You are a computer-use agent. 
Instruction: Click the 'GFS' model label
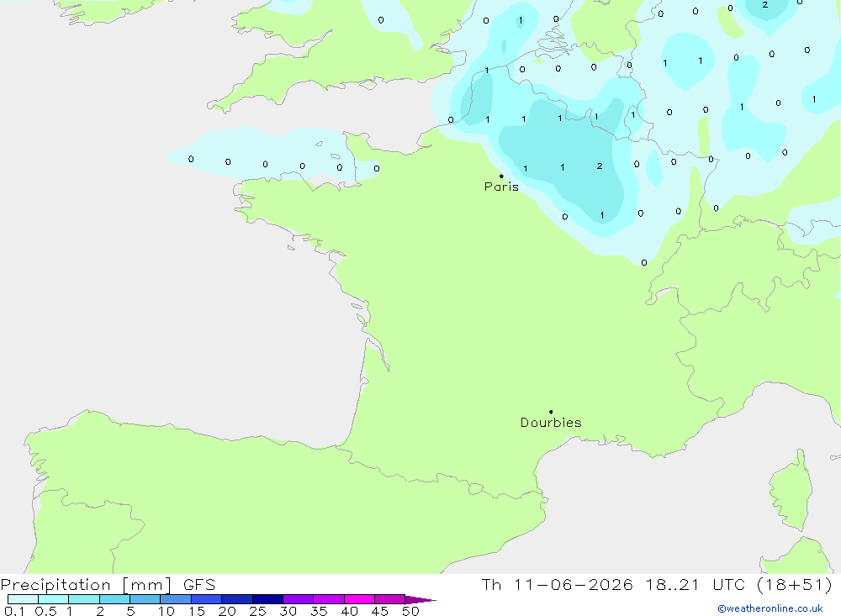click(x=199, y=585)
